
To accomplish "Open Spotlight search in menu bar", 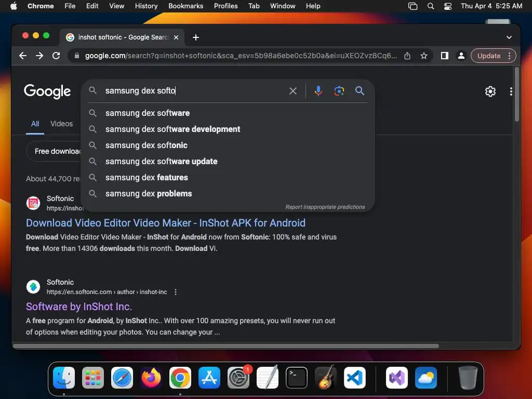I will pos(431,6).
